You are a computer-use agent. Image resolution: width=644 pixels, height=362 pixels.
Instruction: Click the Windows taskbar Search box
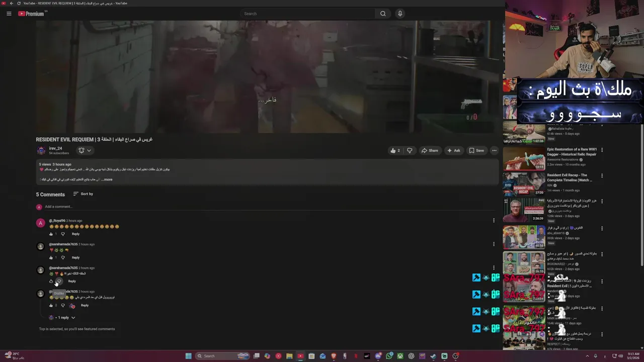point(222,356)
